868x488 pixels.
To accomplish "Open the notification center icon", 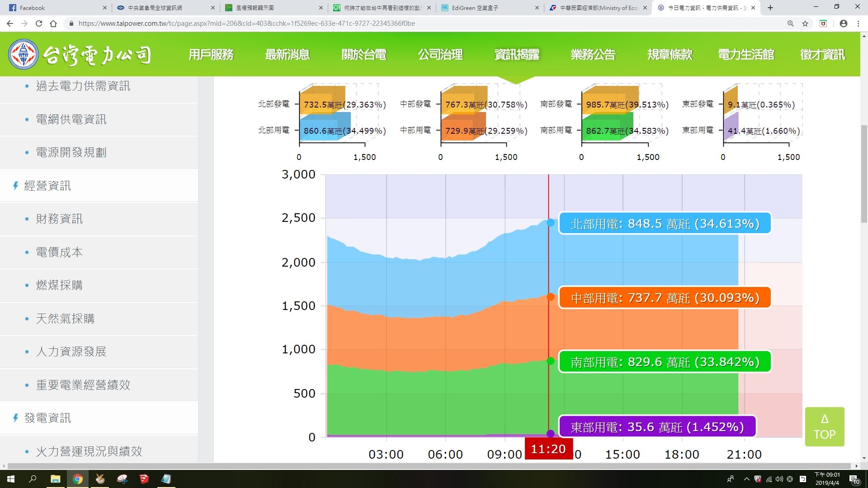I will pos(854,479).
